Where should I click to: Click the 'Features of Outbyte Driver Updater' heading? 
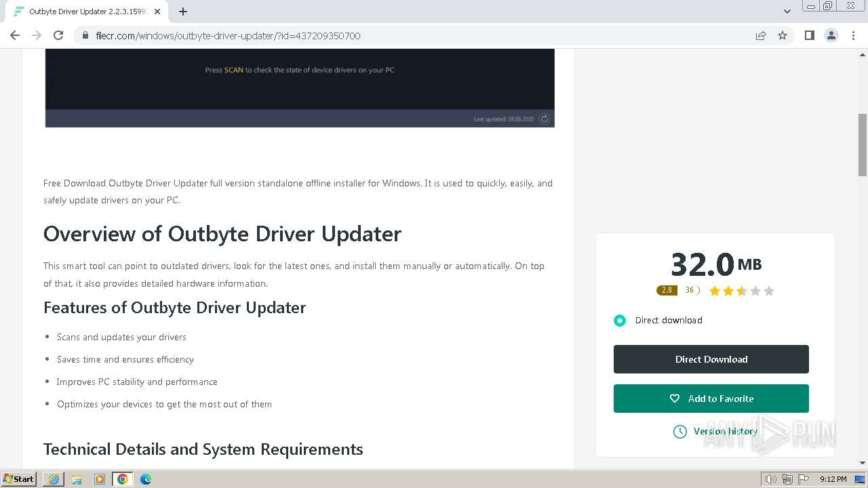click(174, 308)
